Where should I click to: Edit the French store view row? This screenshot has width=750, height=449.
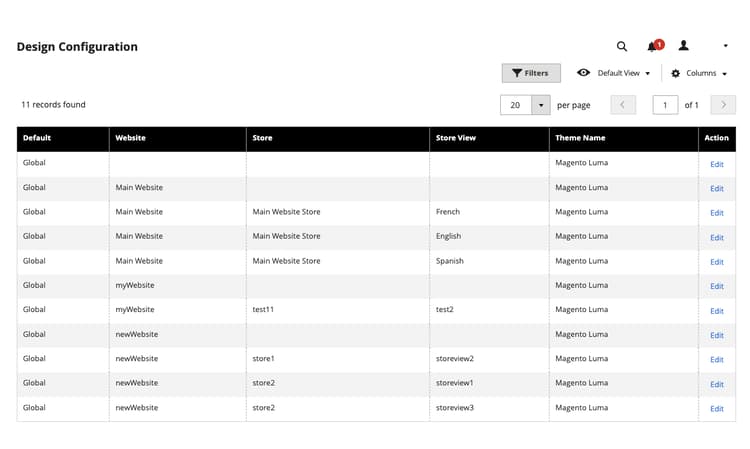click(717, 213)
